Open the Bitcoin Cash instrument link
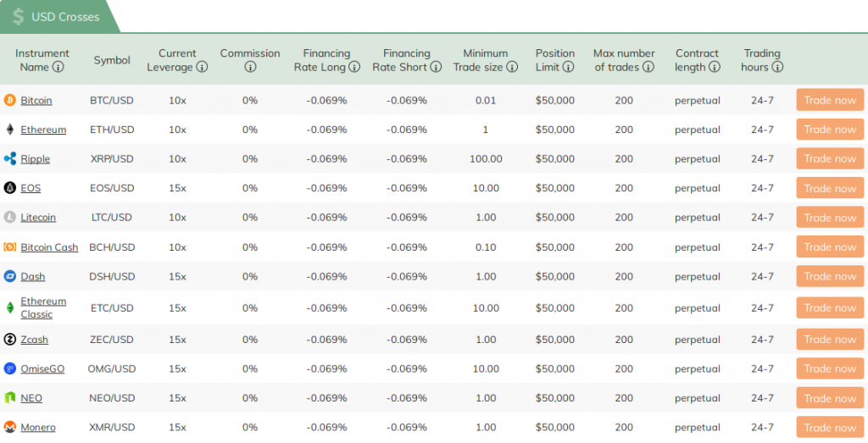The height and width of the screenshot is (443, 868). pos(49,248)
